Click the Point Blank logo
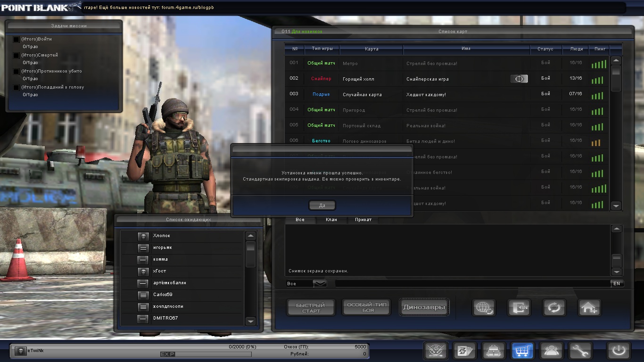 [x=41, y=7]
